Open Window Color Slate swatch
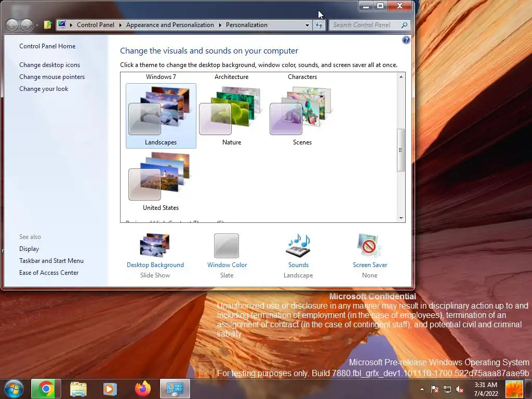Screen dimensions: 532x399 227,245
